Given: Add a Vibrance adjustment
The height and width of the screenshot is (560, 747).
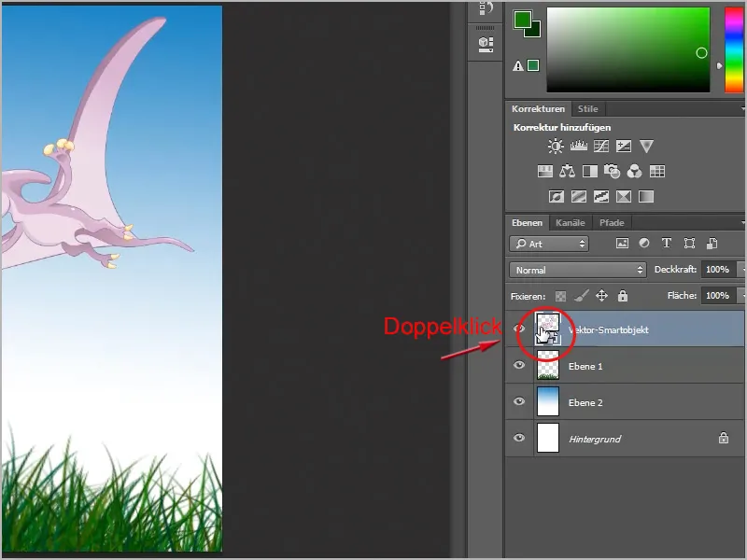Looking at the screenshot, I should (646, 146).
